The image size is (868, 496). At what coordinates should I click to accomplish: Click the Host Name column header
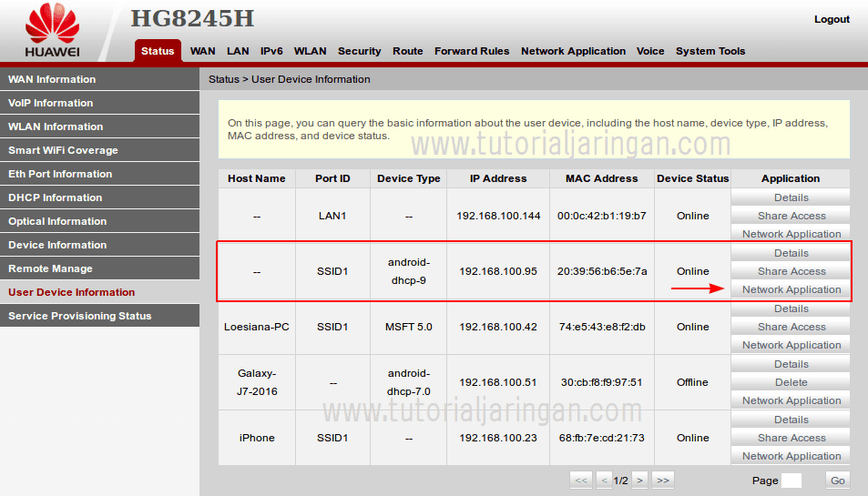point(256,178)
